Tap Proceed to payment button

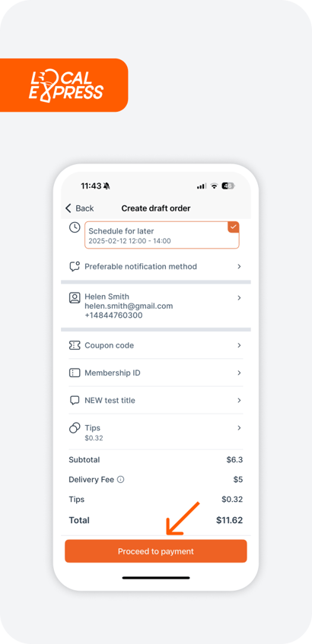(156, 551)
